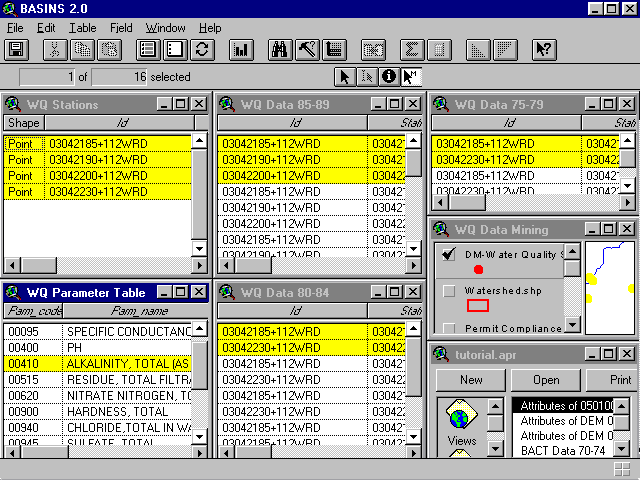
Task: Click the 00400 PH parameter row
Action: (x=97, y=348)
